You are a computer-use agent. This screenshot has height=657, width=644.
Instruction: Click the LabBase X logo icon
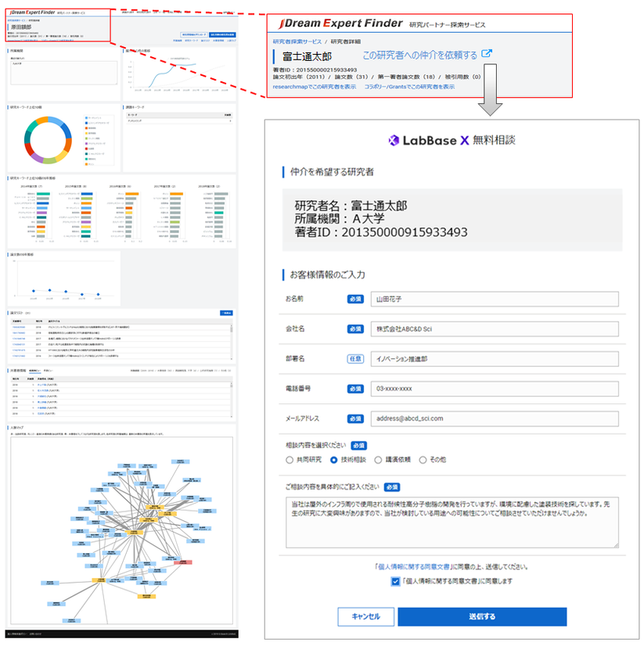(x=394, y=140)
